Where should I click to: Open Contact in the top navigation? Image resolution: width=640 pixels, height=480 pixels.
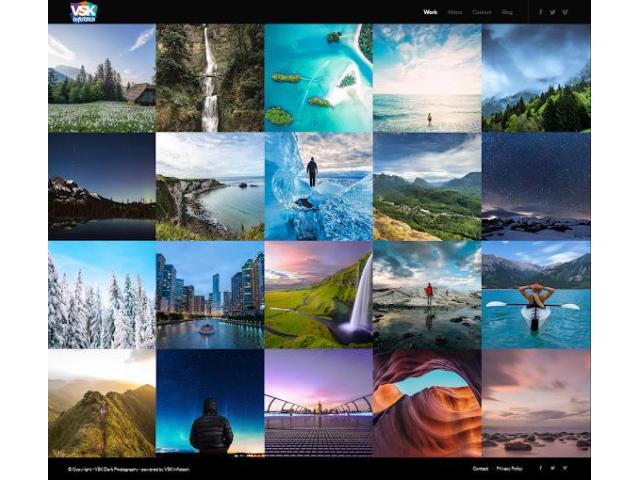click(482, 12)
